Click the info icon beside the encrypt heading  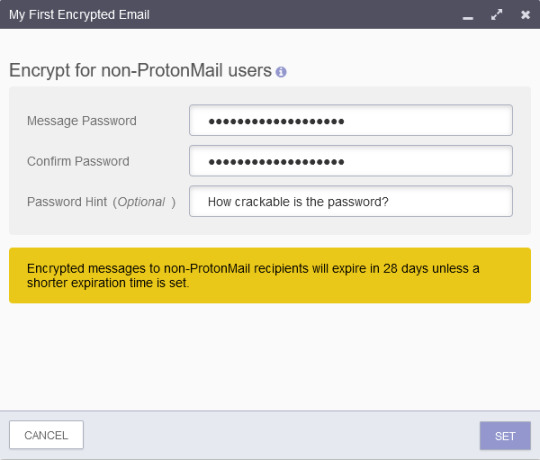281,72
